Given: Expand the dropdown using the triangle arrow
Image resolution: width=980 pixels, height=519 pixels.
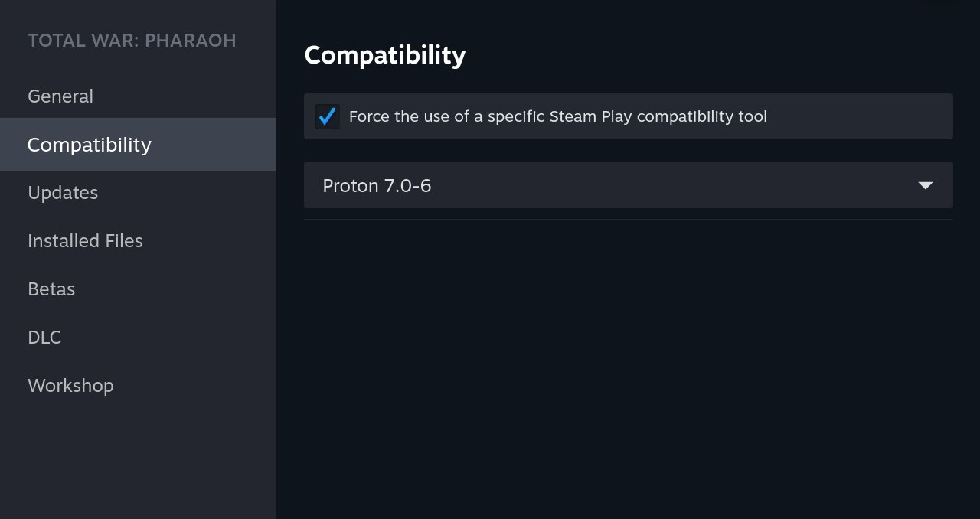Looking at the screenshot, I should point(925,185).
